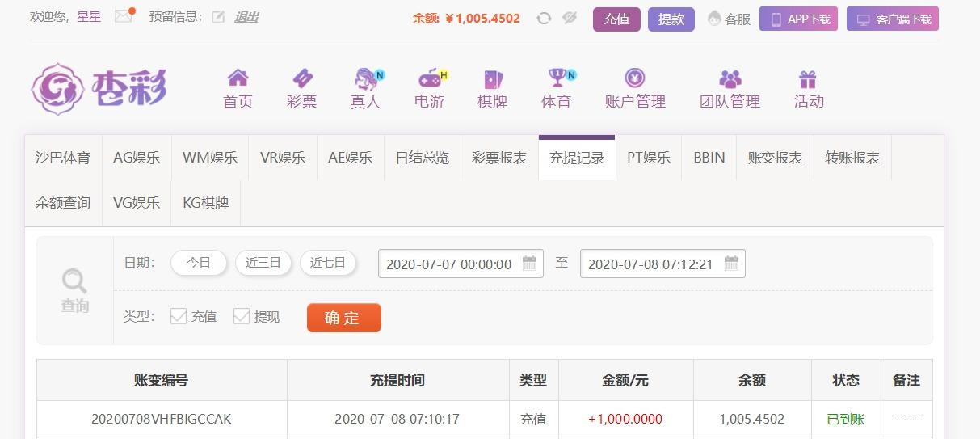Open the 活动 gift icon
The height and width of the screenshot is (439, 980).
point(808,78)
